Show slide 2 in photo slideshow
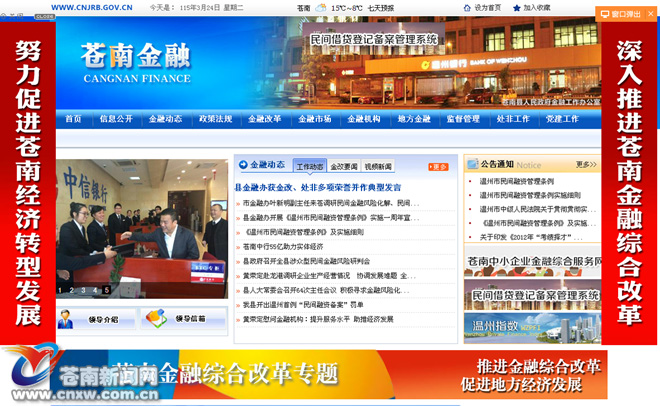 72,290
